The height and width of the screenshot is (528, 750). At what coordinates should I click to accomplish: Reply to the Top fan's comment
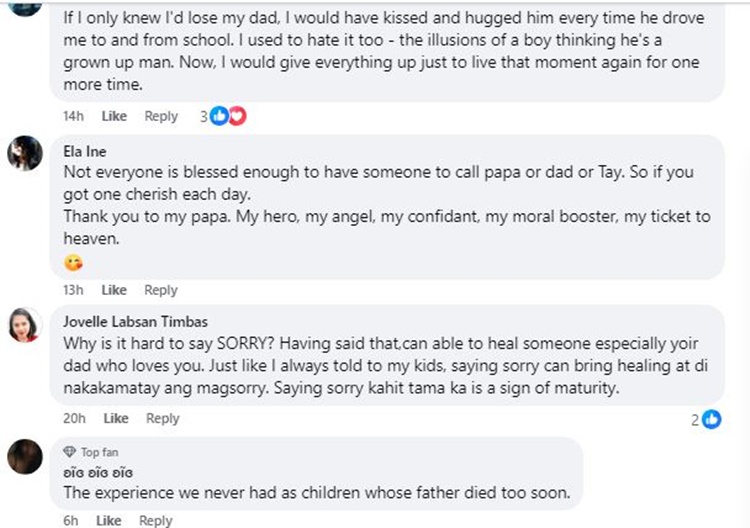[x=155, y=520]
